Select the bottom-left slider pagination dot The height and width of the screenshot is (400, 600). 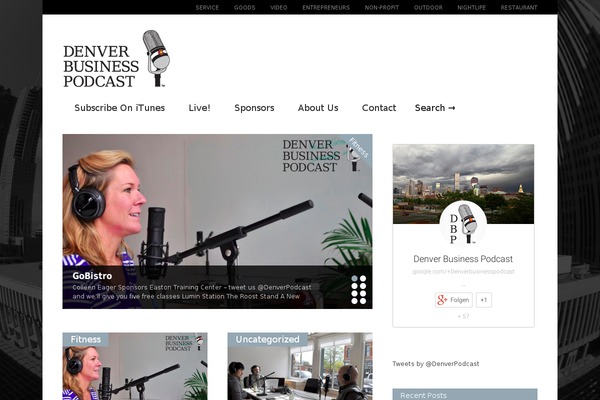[354, 301]
